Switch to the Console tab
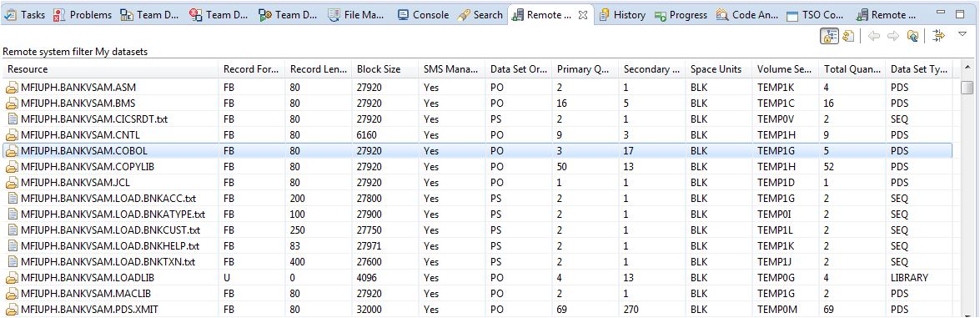Screen dimensions: 980x318 click(x=423, y=15)
